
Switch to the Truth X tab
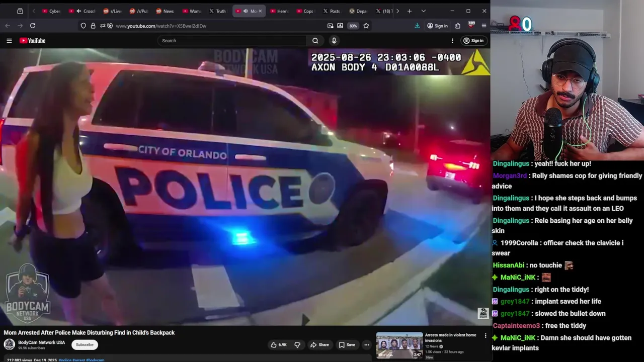pyautogui.click(x=217, y=11)
